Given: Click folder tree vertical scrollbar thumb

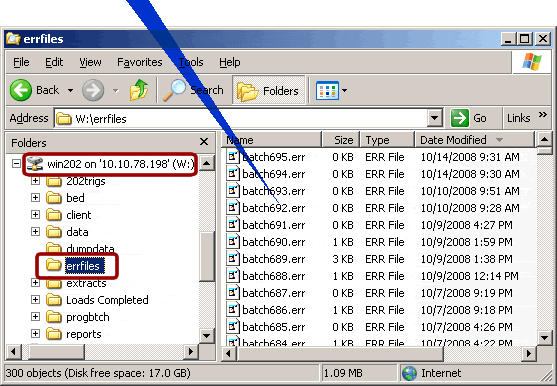Looking at the screenshot, I should pos(206,256).
